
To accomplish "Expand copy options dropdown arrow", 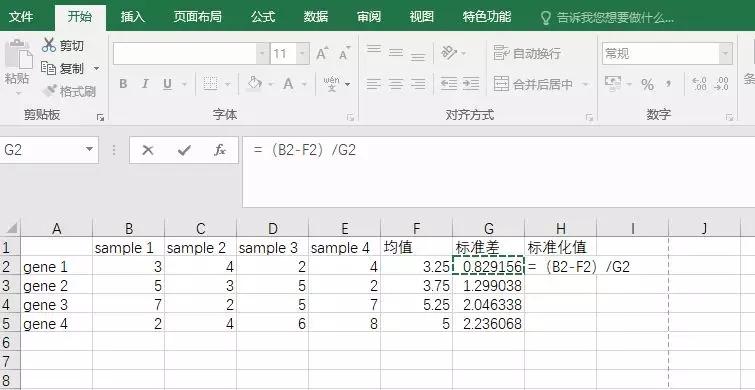I will click(96, 69).
